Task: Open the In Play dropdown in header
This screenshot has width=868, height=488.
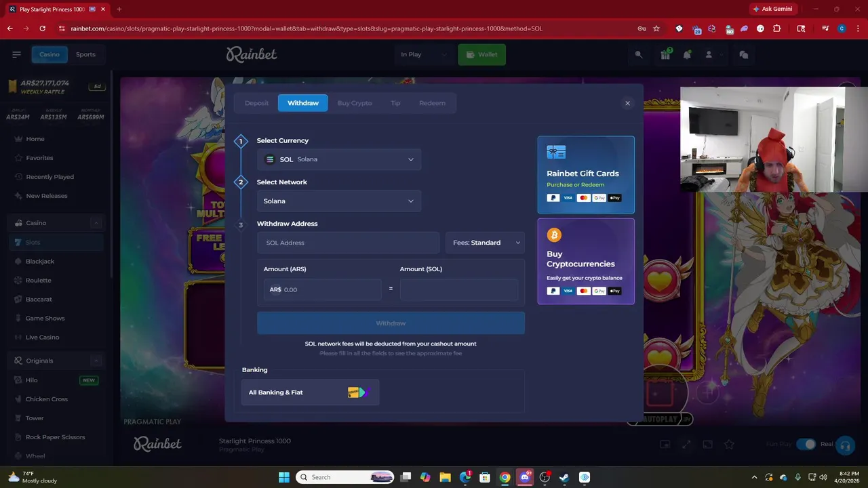Action: coord(424,54)
